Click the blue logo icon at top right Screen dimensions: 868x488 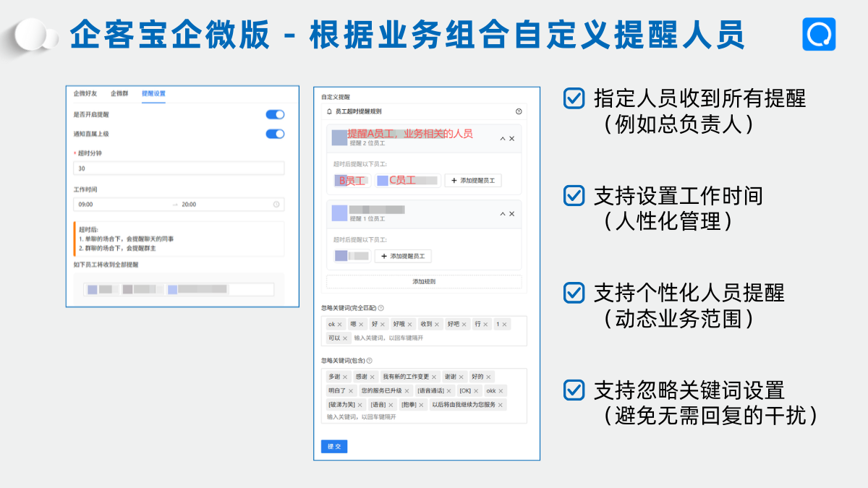click(x=819, y=34)
